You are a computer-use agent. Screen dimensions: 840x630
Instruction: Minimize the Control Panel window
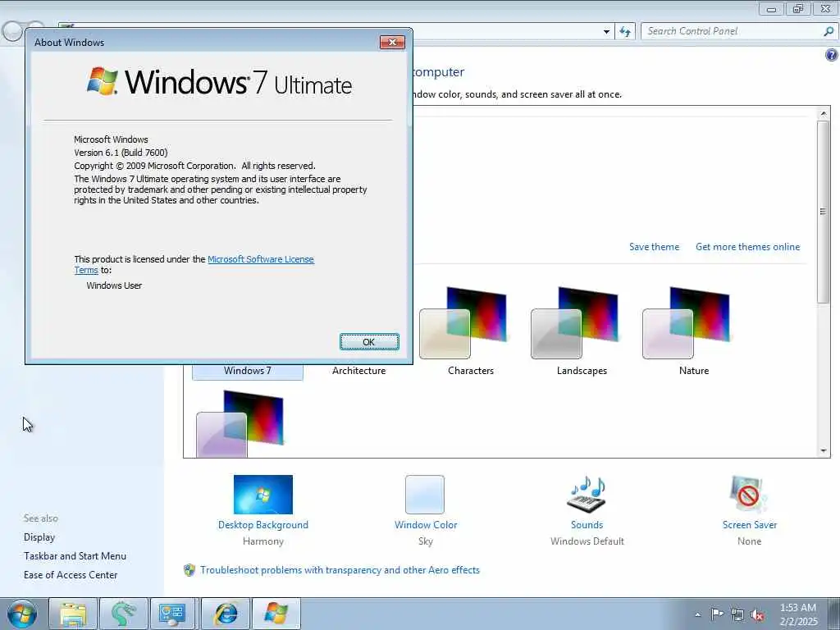(771, 8)
